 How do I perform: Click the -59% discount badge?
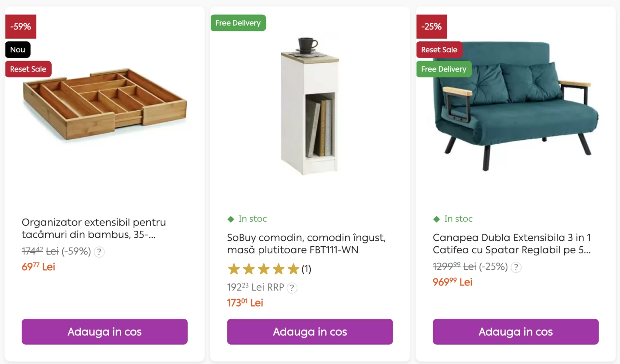21,27
